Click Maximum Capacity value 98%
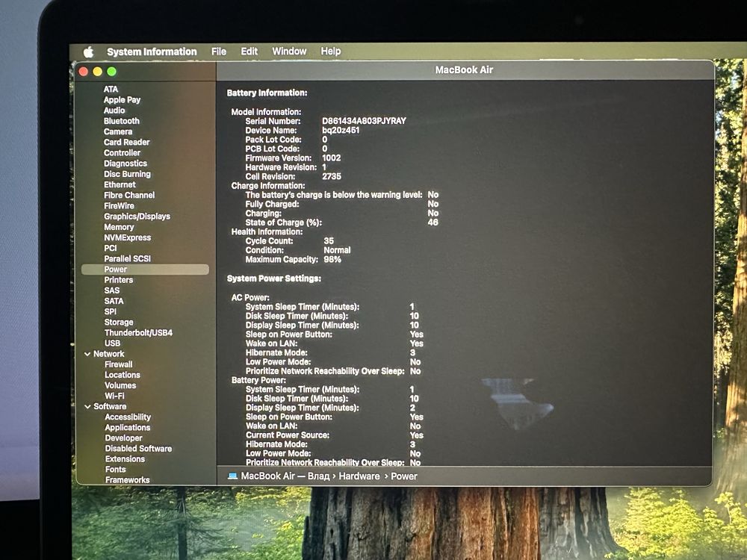The height and width of the screenshot is (560, 747). click(332, 260)
